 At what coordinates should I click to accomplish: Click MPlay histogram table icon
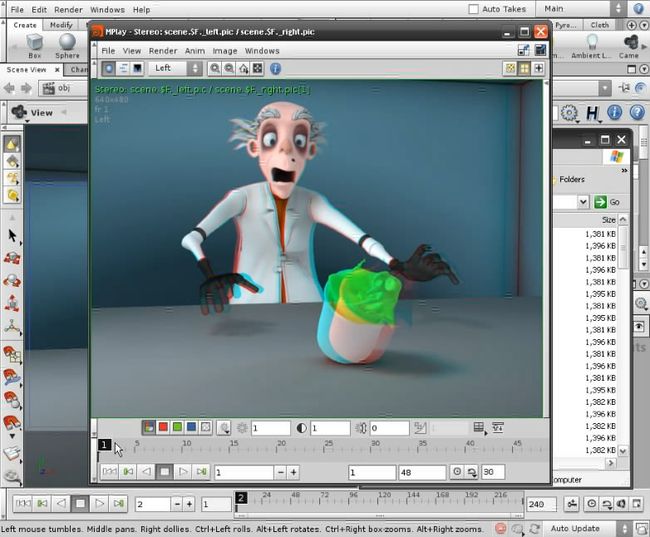[x=479, y=428]
